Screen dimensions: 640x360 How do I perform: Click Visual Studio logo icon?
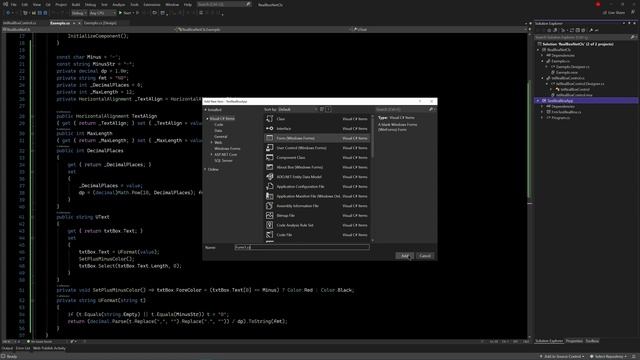5,4
